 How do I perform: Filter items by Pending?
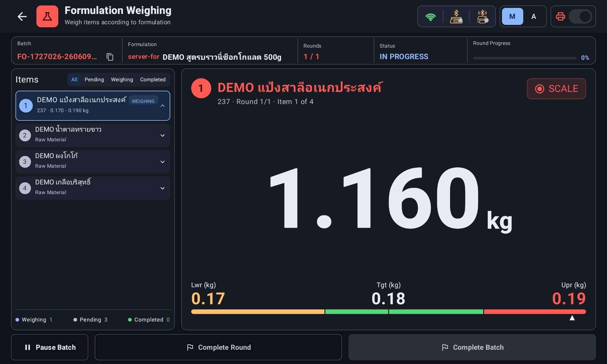tap(94, 79)
